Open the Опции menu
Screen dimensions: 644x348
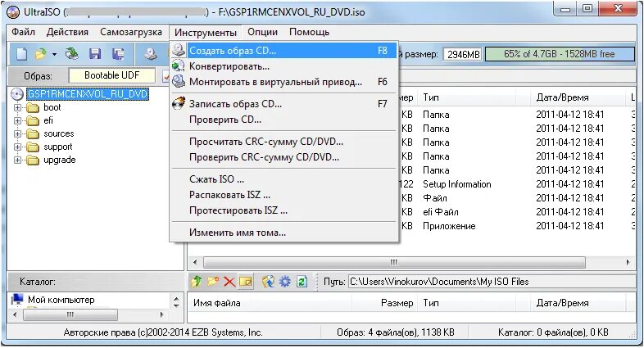pos(262,32)
